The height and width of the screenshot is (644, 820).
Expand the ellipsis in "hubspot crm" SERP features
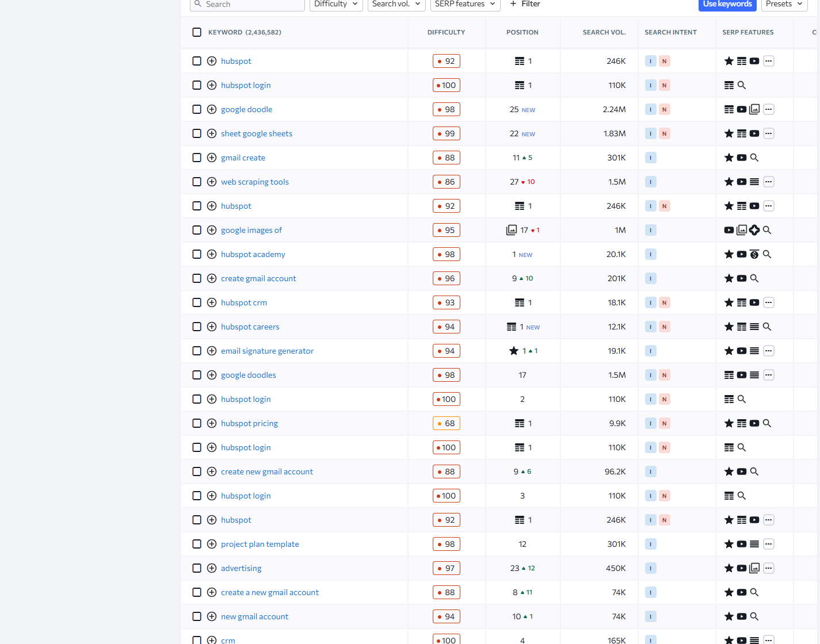(769, 302)
